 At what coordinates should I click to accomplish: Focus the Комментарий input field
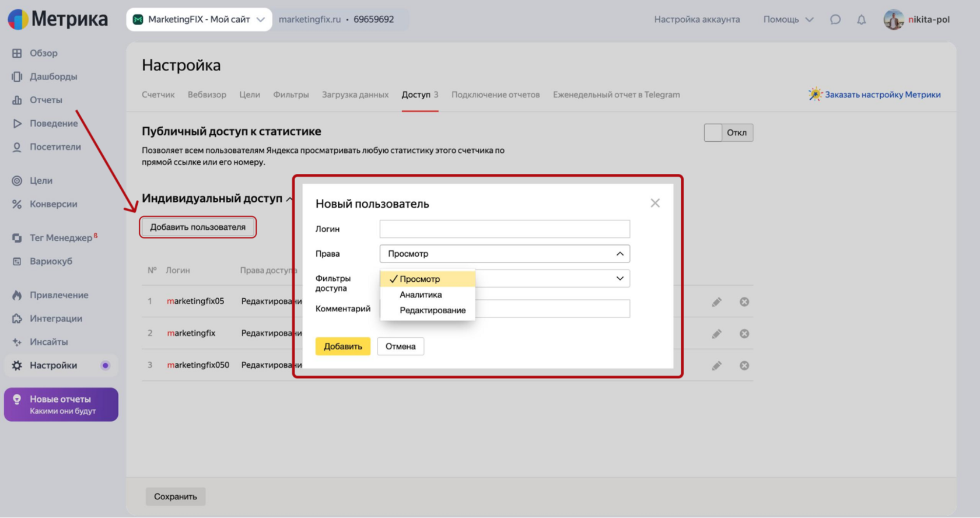tap(552, 309)
